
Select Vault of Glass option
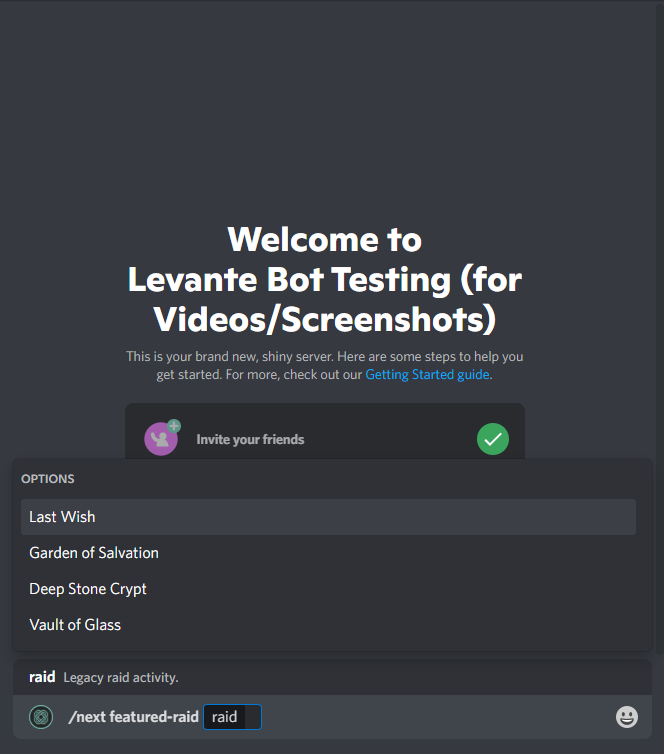[x=328, y=625]
